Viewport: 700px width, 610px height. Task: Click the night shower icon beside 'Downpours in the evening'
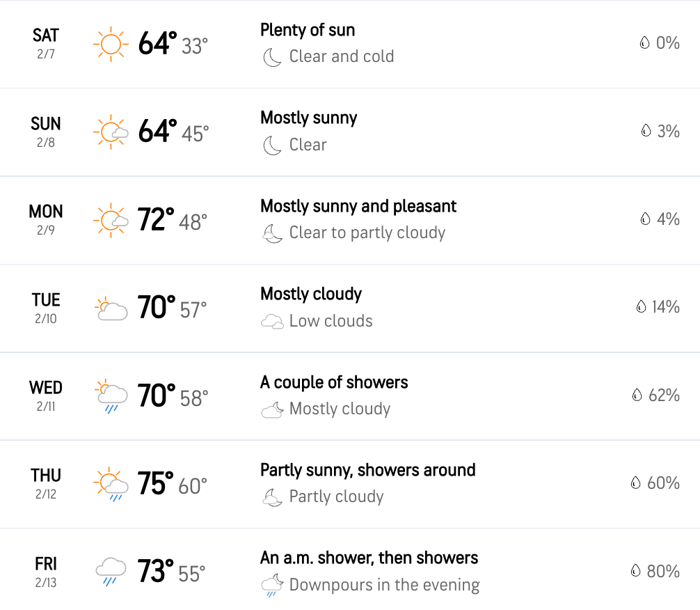click(x=272, y=586)
